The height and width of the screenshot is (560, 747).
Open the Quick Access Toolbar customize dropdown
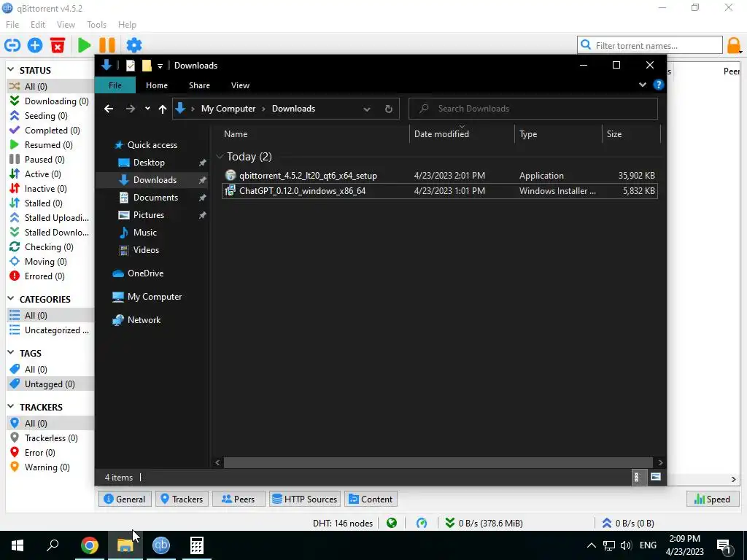tap(160, 66)
